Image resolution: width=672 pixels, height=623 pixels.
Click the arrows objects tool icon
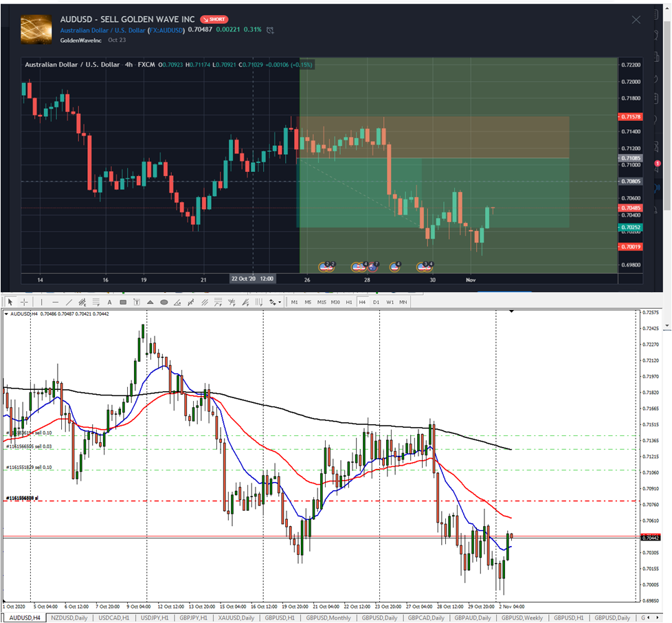pyautogui.click(x=273, y=302)
